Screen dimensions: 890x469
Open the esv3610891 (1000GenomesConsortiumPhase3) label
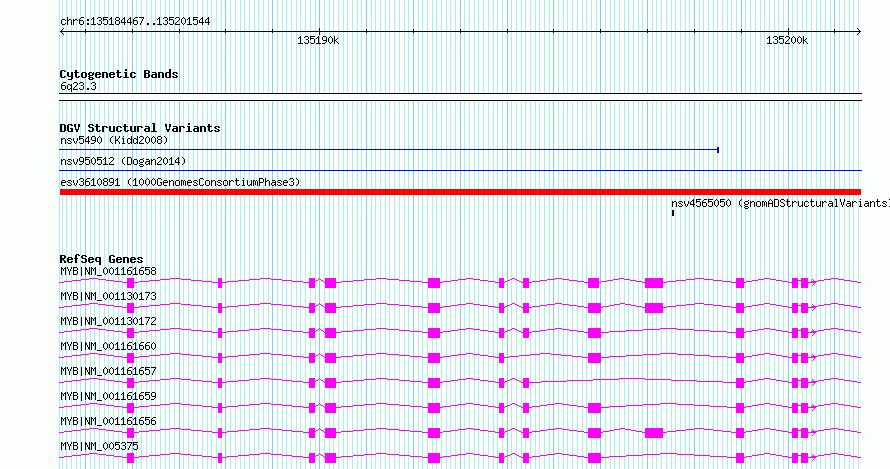tap(180, 182)
